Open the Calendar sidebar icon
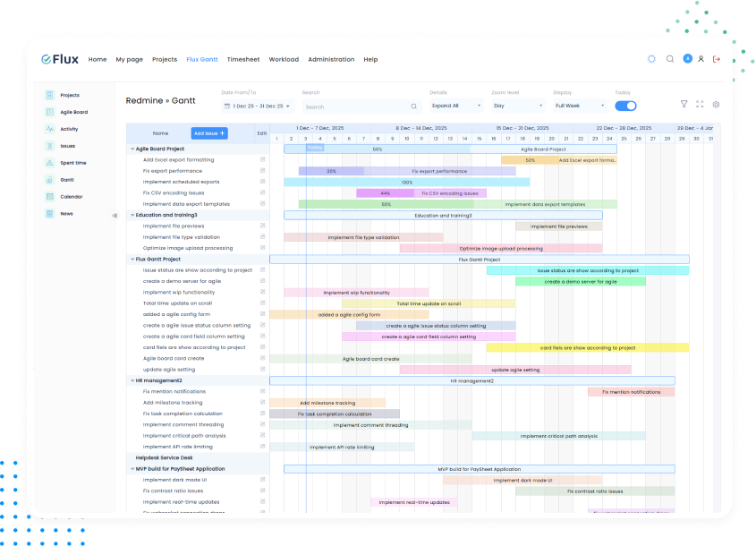Screen dimensions: 756x546 pyautogui.click(x=50, y=197)
